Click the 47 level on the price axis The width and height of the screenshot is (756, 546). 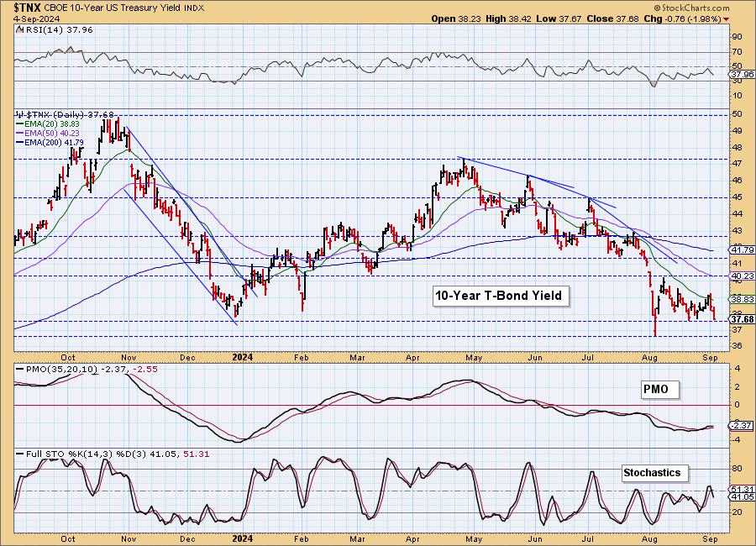click(738, 164)
